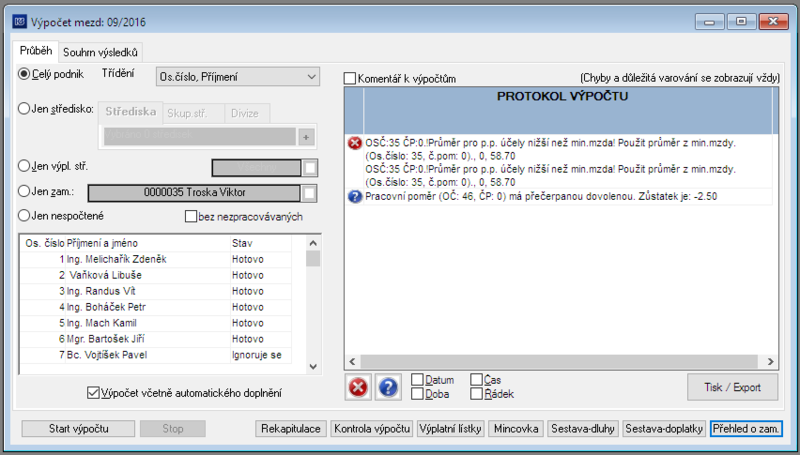Screen dimensions: 800x455
Task: Select employee row Vaňková Libuše
Action: 156,275
